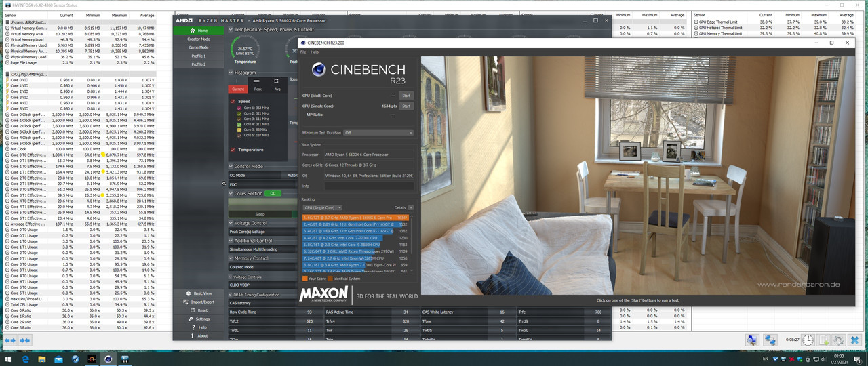
Task: Open Cinebench File menu
Action: click(303, 52)
